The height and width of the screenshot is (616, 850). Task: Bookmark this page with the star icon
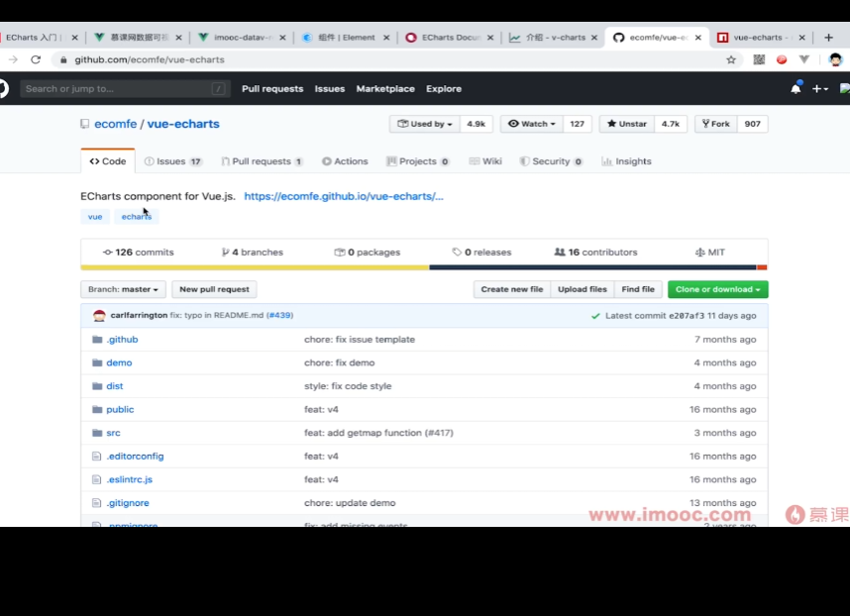pyautogui.click(x=731, y=59)
